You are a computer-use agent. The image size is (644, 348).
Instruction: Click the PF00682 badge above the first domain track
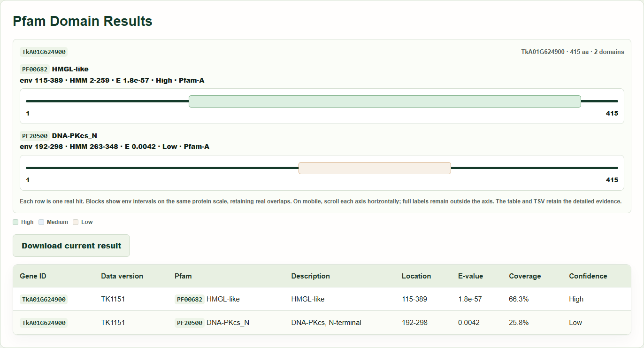pyautogui.click(x=34, y=70)
